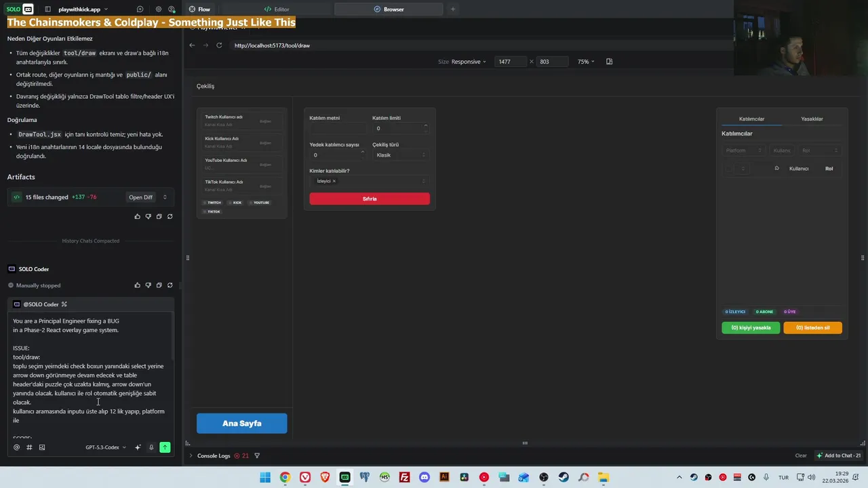Open the user account icon
The width and height of the screenshot is (868, 488).
pyautogui.click(x=172, y=9)
